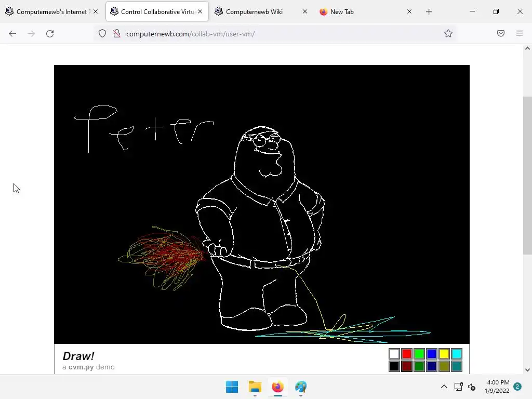Open the clock showing 4:00 PM
Screen dimensions: 532x399
pos(497,387)
